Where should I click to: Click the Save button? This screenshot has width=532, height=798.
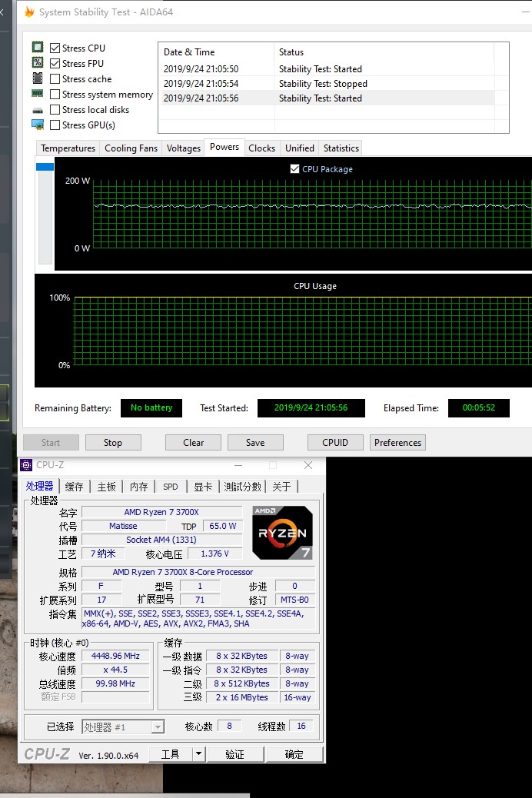(x=255, y=443)
